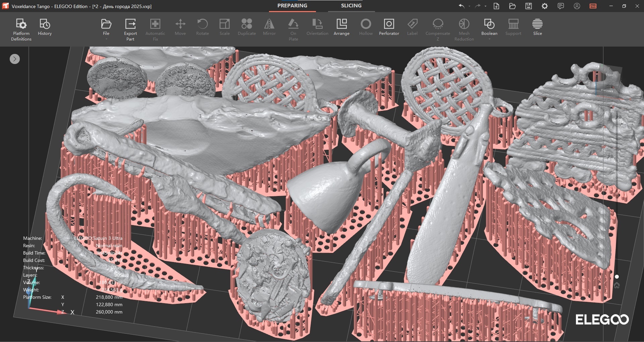Click the '218,880 mm' platform X value

click(x=109, y=297)
